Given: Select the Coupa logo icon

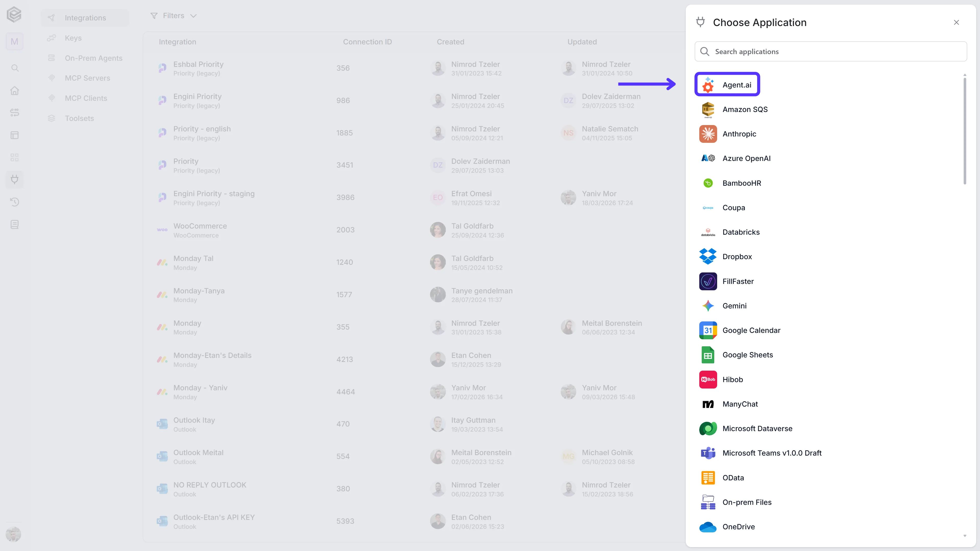Looking at the screenshot, I should (708, 208).
